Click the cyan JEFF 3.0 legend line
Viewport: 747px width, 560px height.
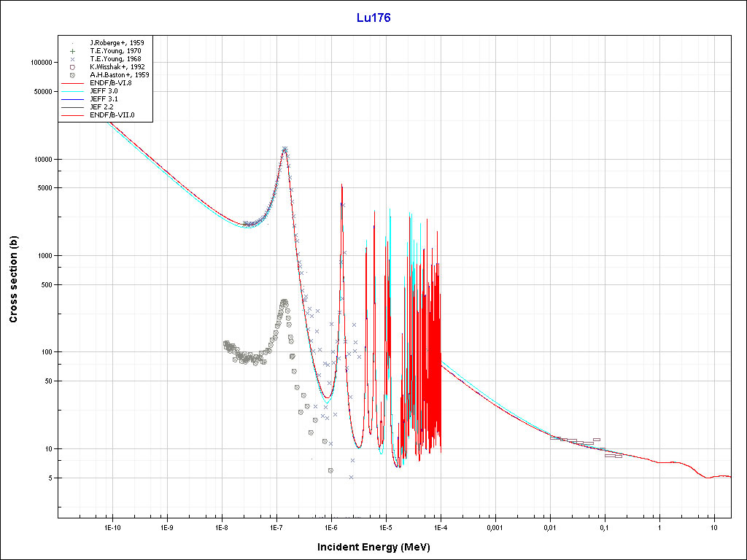coord(72,91)
